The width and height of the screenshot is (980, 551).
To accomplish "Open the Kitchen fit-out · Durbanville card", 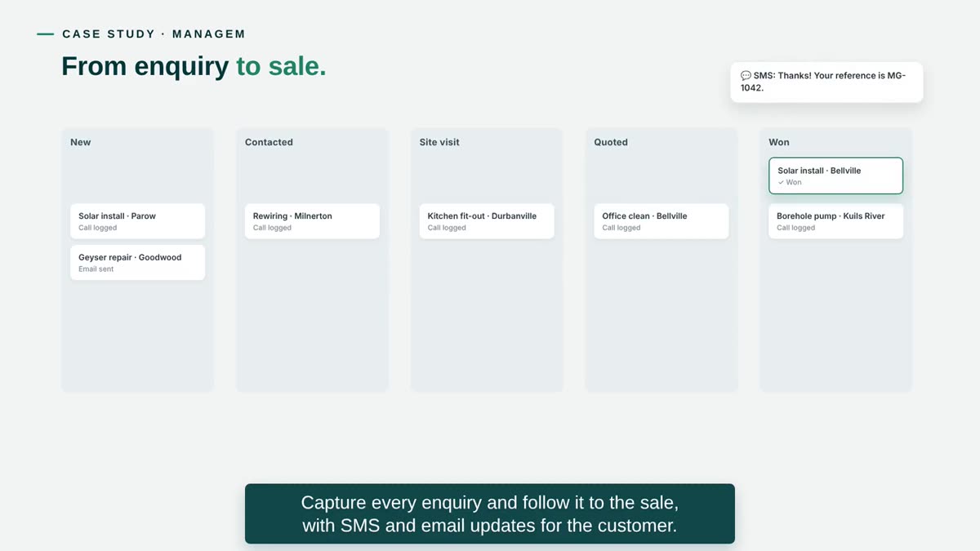I will (x=487, y=221).
